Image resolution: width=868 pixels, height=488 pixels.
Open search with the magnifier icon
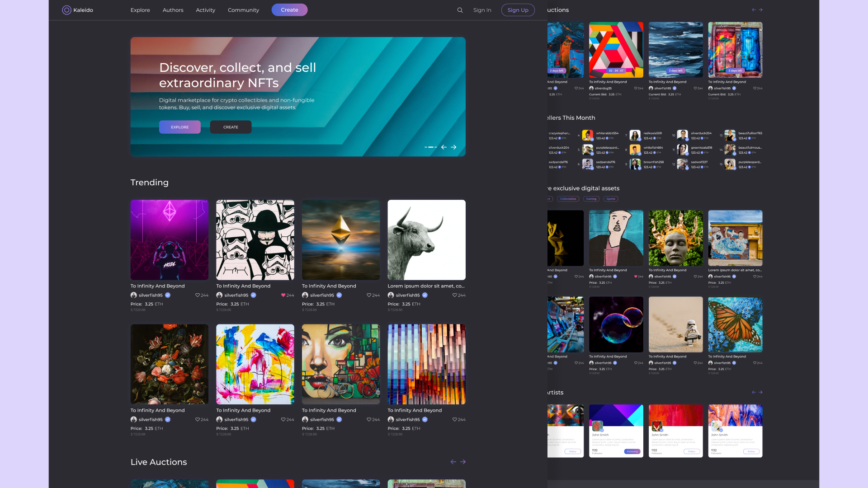460,10
